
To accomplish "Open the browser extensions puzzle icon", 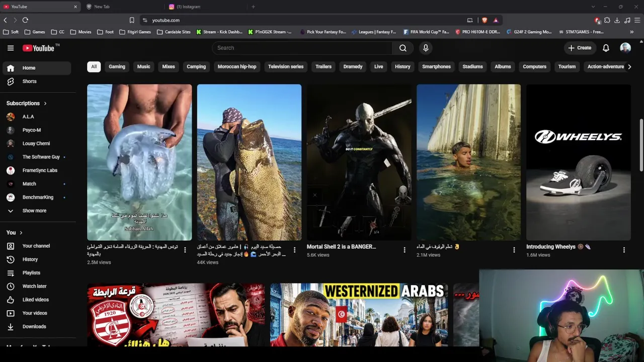I will click(x=607, y=20).
